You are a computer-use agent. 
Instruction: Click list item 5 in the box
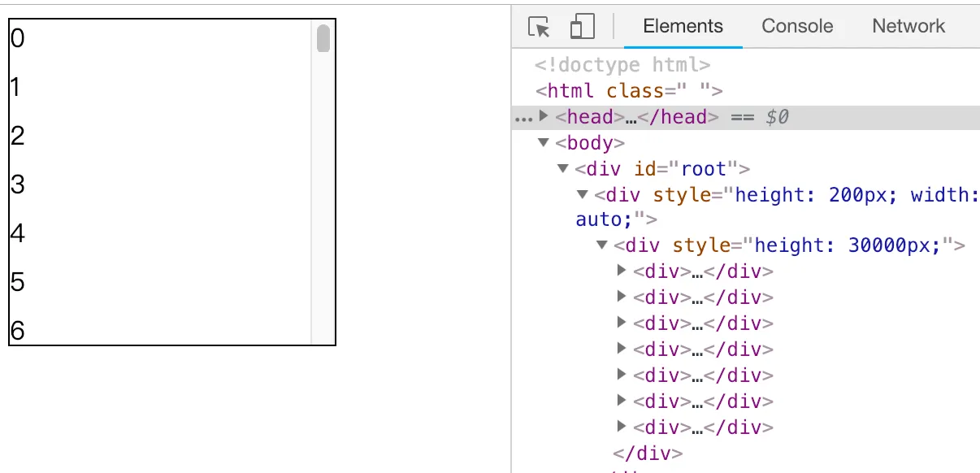click(17, 282)
